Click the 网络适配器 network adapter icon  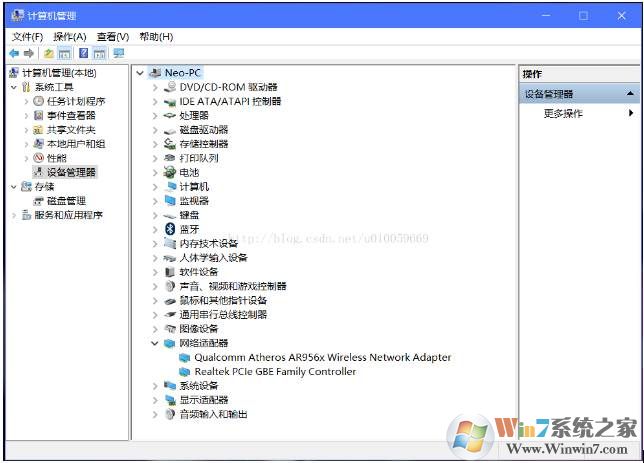tap(170, 343)
